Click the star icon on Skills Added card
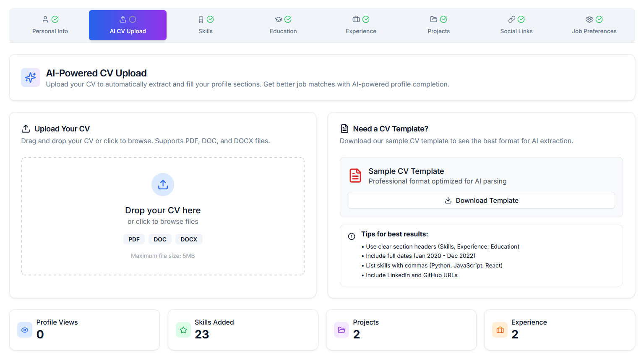Image resolution: width=644 pixels, height=359 pixels. pos(183,330)
